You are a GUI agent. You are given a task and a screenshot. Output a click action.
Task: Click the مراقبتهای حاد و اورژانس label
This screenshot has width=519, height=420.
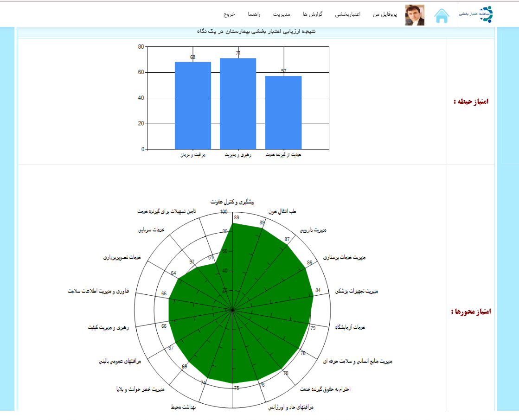(x=291, y=407)
